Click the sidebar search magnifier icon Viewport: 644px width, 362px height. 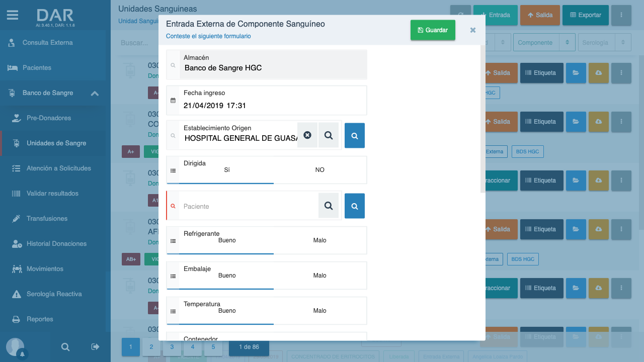(65, 347)
